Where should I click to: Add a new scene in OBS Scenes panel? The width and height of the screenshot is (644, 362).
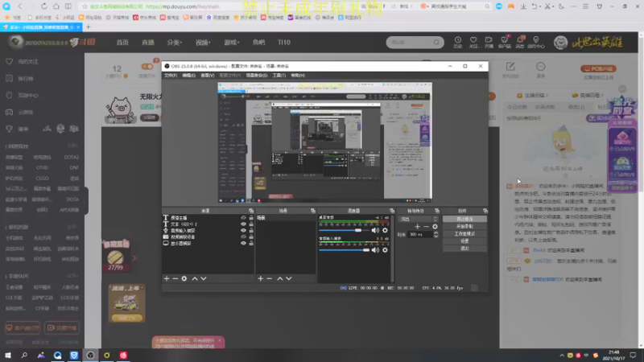(260, 278)
